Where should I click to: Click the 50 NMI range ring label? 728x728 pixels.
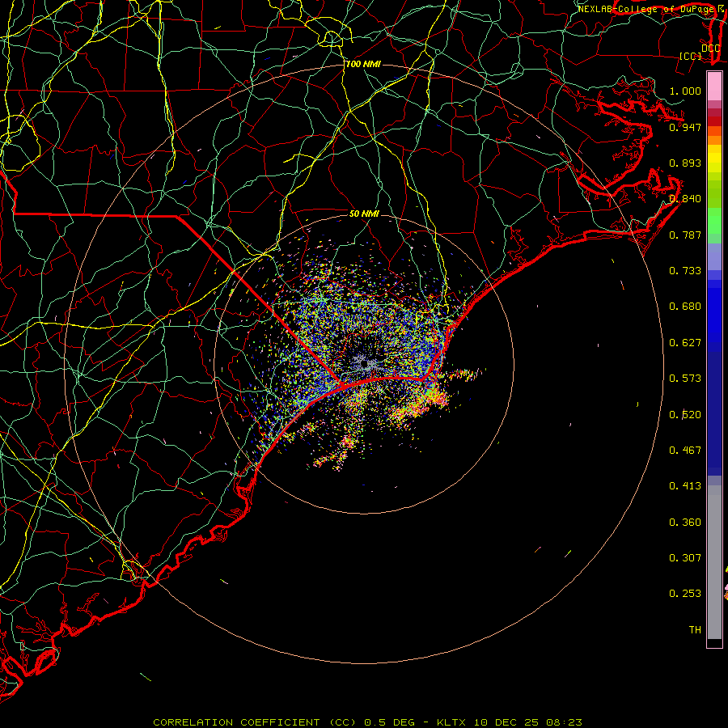click(x=364, y=214)
